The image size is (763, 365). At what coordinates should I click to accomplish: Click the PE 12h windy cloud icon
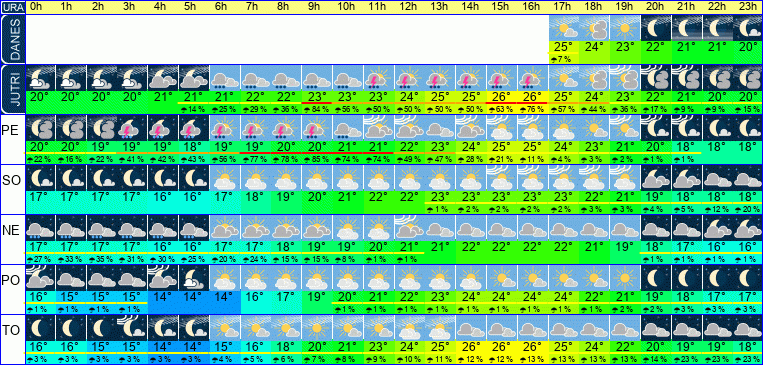(x=410, y=128)
